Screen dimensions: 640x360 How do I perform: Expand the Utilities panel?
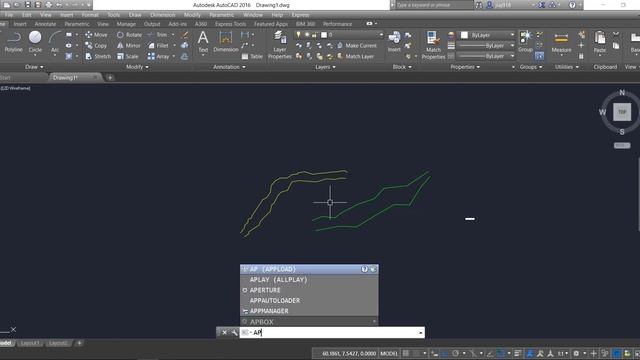point(567,67)
